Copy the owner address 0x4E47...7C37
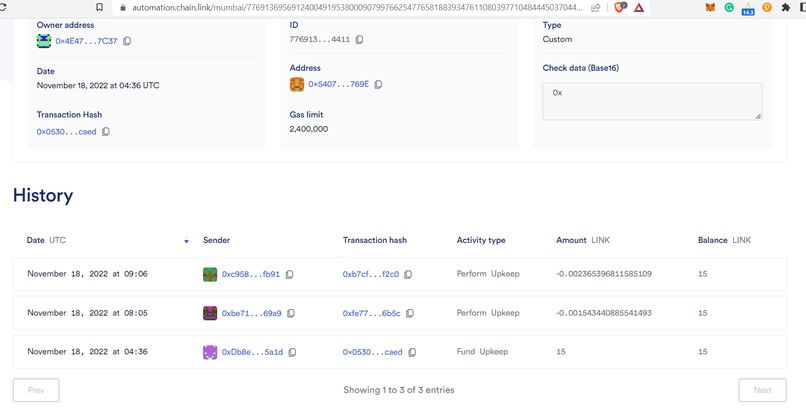 (x=127, y=41)
